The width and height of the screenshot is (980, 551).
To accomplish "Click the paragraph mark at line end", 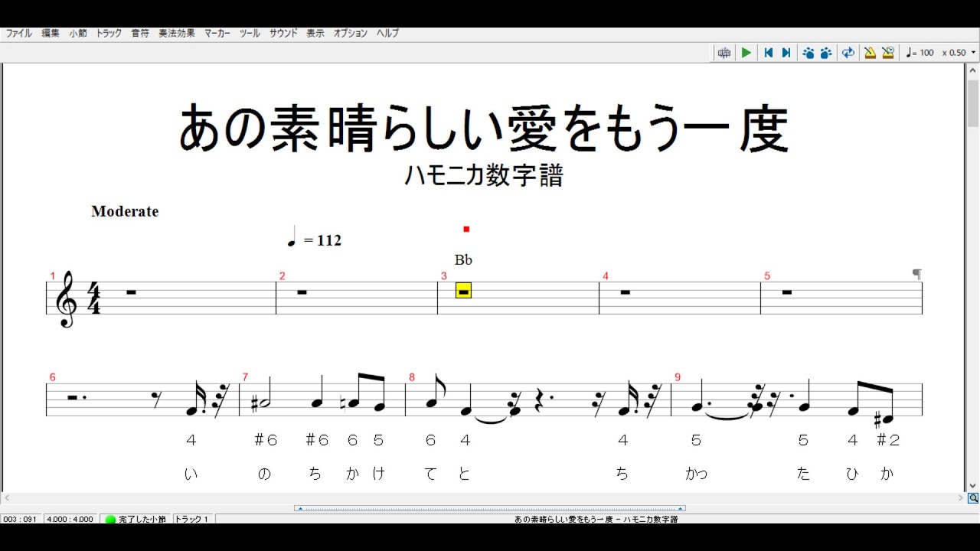I will 916,274.
